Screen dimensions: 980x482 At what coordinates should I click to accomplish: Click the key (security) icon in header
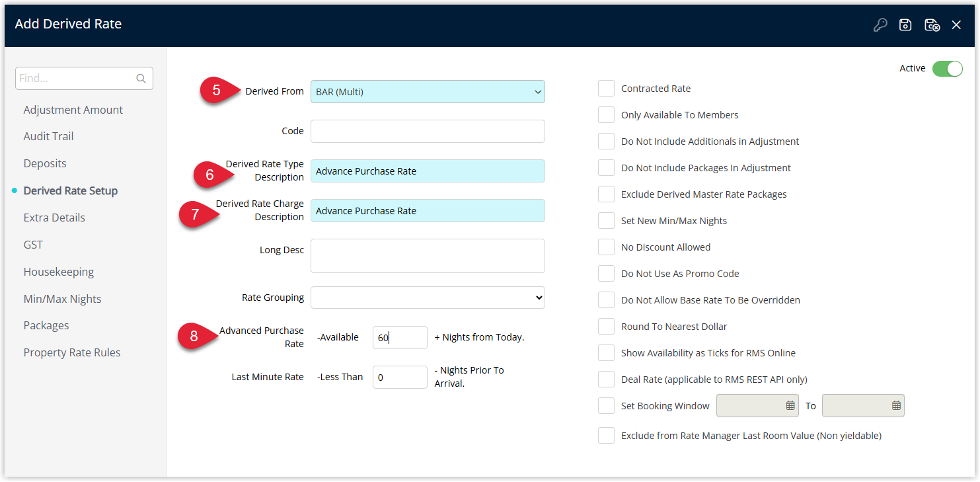click(x=880, y=25)
